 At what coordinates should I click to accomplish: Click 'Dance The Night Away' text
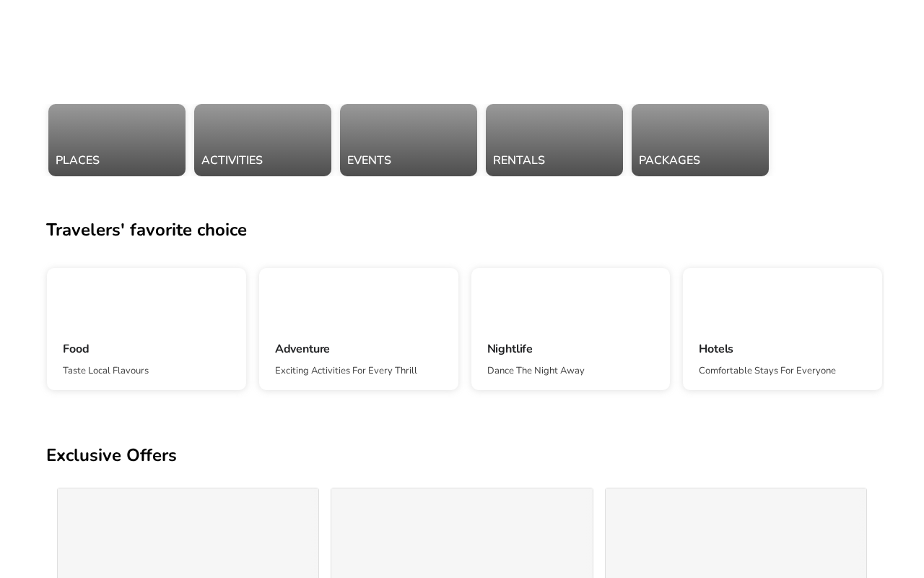pos(536,371)
